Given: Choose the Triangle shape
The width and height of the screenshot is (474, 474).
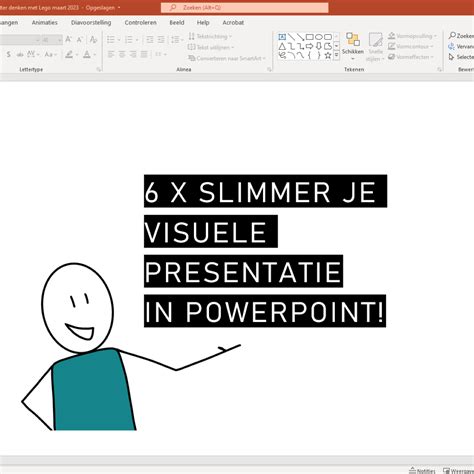Looking at the screenshot, I should click(x=282, y=46).
